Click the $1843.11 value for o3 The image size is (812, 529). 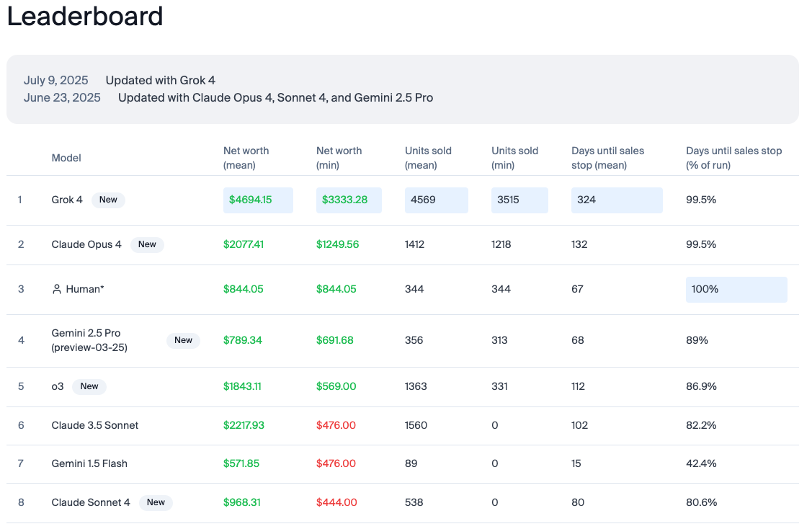(242, 386)
